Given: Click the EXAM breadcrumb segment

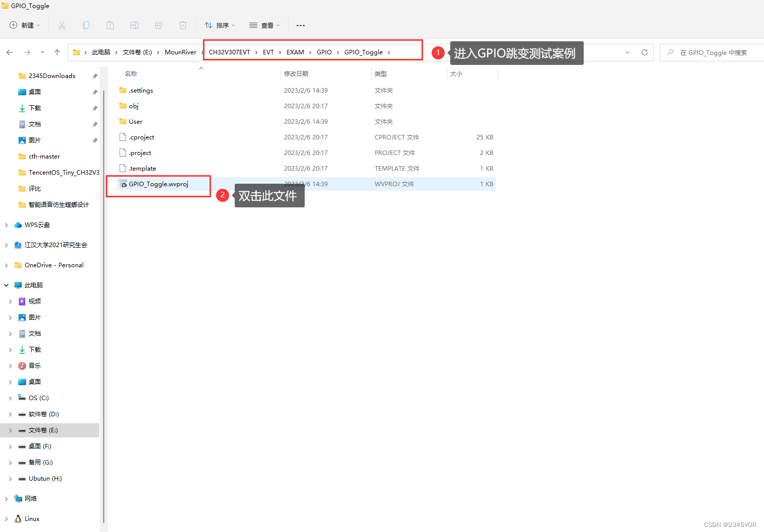Looking at the screenshot, I should 295,52.
